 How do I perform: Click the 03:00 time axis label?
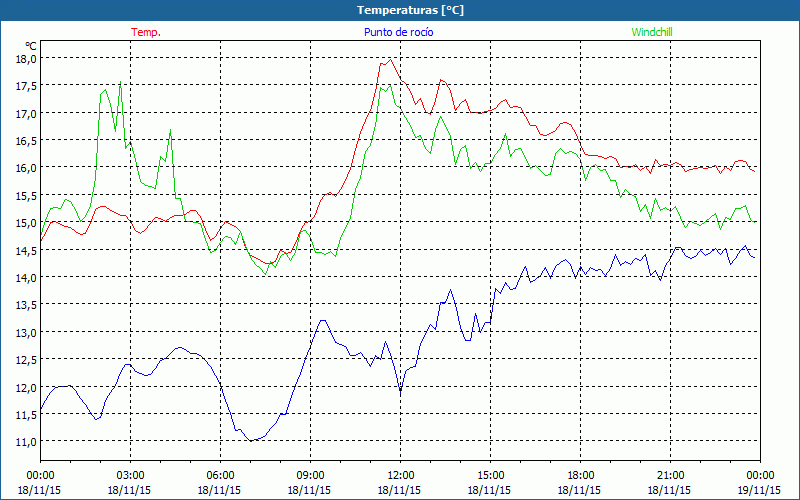pyautogui.click(x=130, y=476)
